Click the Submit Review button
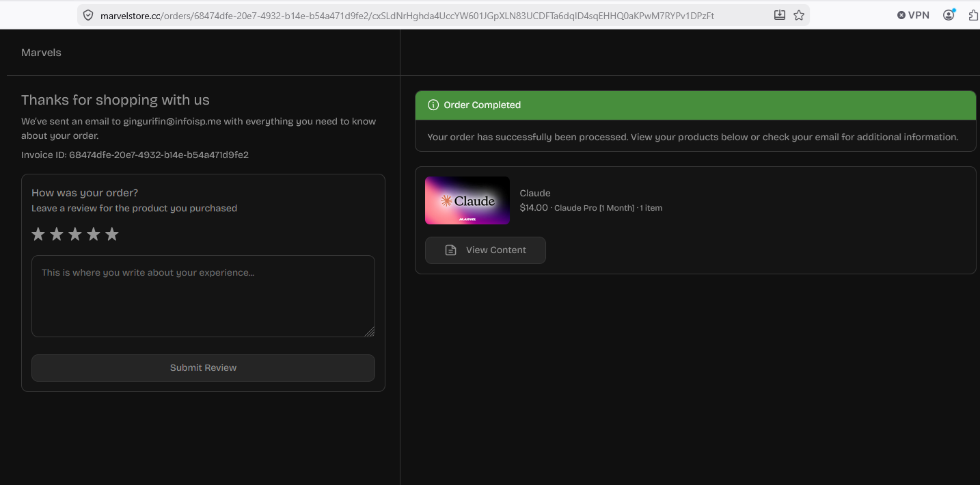 [x=203, y=367]
